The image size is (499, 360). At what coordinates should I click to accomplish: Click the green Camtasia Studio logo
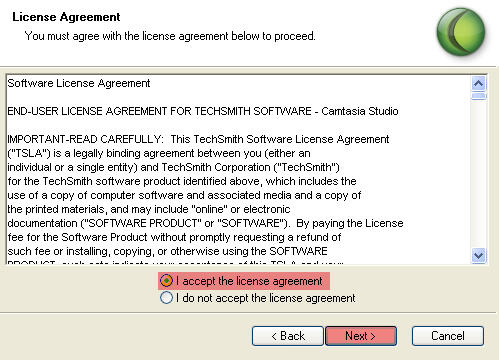point(461,32)
